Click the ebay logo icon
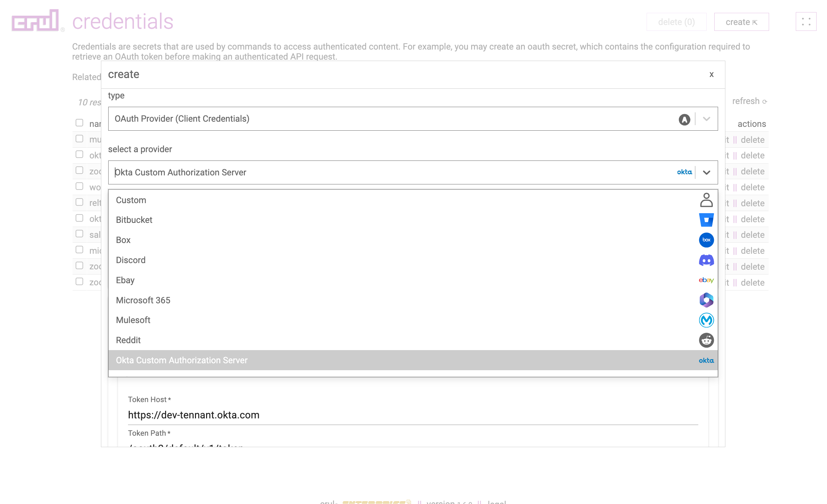The height and width of the screenshot is (504, 827). 706,280
